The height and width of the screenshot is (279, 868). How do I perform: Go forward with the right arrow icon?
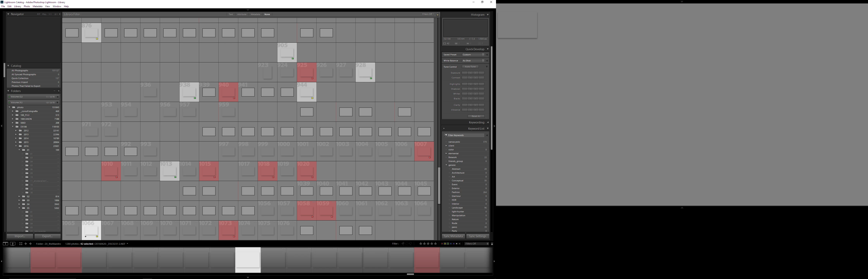pyautogui.click(x=30, y=244)
